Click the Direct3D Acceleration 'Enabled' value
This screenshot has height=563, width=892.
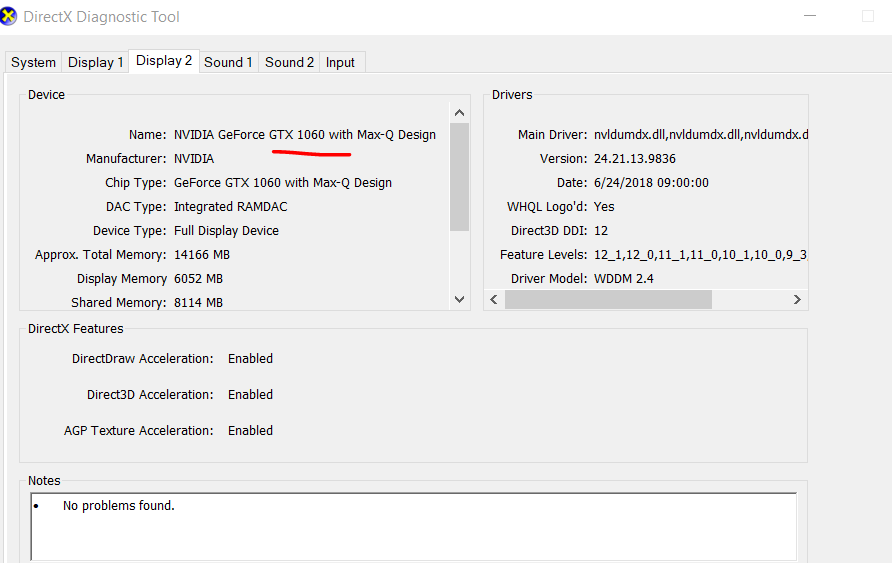pyautogui.click(x=250, y=395)
